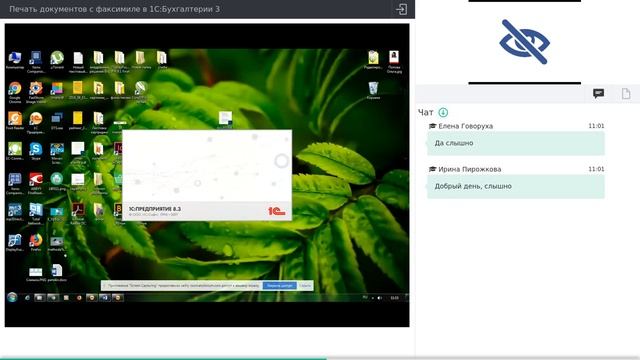This screenshot has width=640, height=360.
Task: Click the 1C:Предприятие 8.3 splash screen
Action: pos(207,176)
